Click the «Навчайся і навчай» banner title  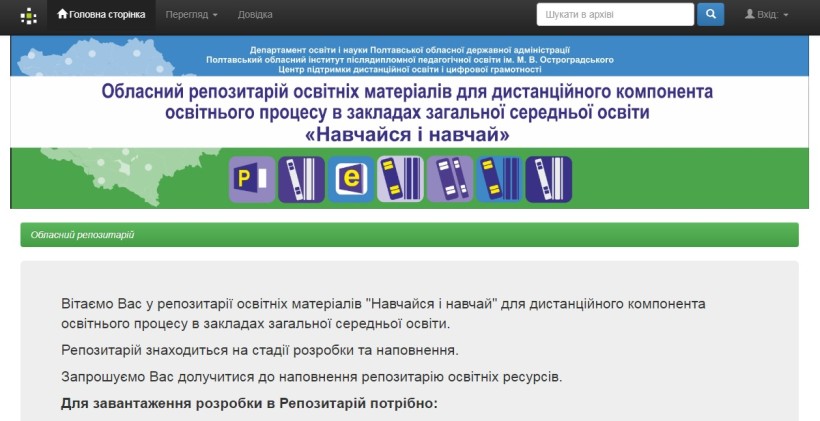pyautogui.click(x=407, y=135)
